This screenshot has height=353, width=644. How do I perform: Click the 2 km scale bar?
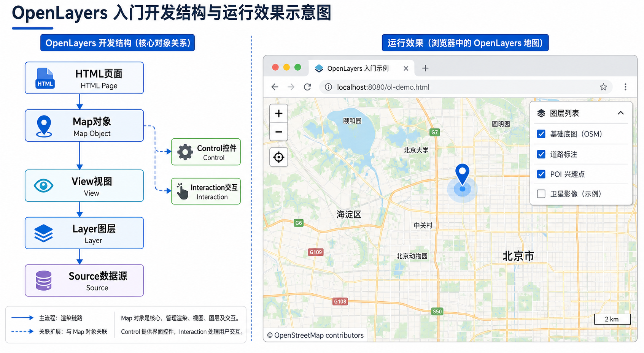point(612,319)
